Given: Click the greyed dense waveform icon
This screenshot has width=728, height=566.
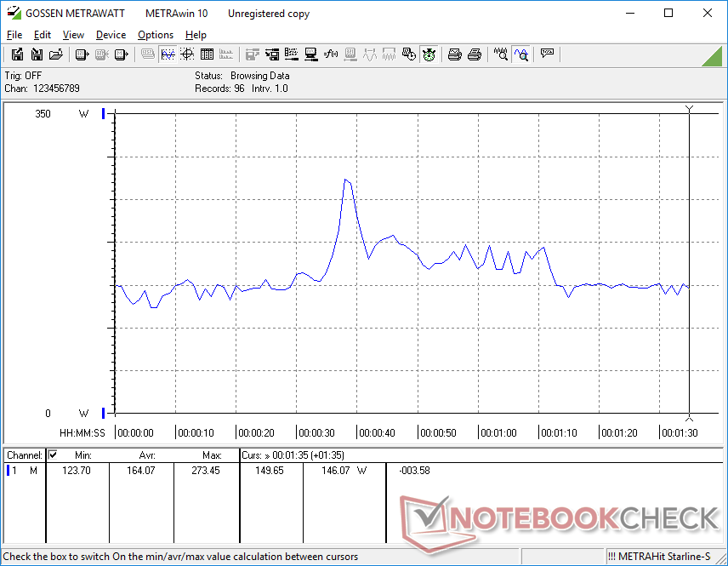Looking at the screenshot, I should (389, 54).
